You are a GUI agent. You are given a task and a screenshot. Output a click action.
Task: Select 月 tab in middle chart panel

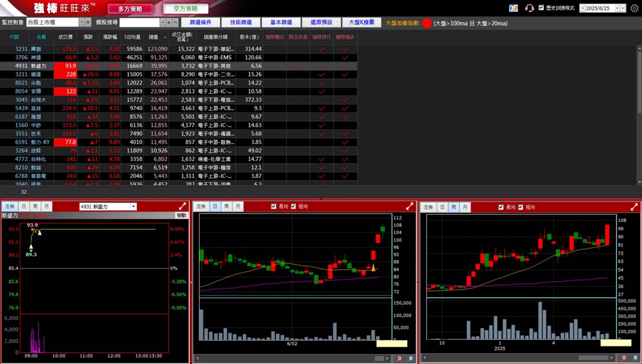point(238,206)
